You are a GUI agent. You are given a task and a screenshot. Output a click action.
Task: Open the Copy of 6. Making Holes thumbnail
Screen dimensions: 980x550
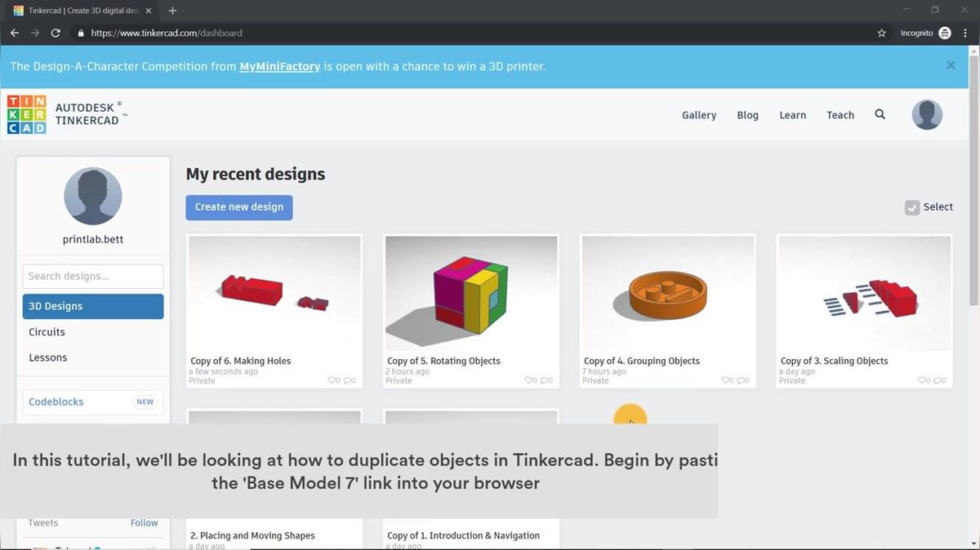(x=274, y=294)
